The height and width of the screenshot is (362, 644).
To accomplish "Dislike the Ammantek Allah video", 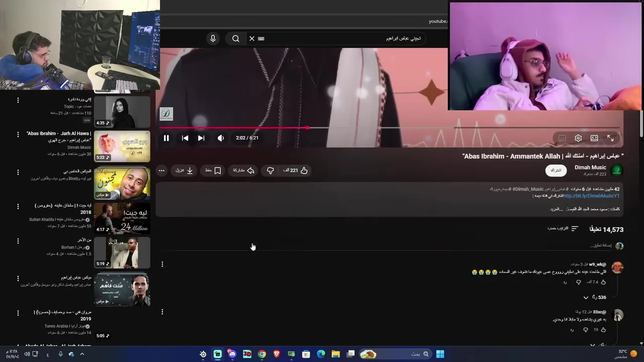I will coord(270,170).
